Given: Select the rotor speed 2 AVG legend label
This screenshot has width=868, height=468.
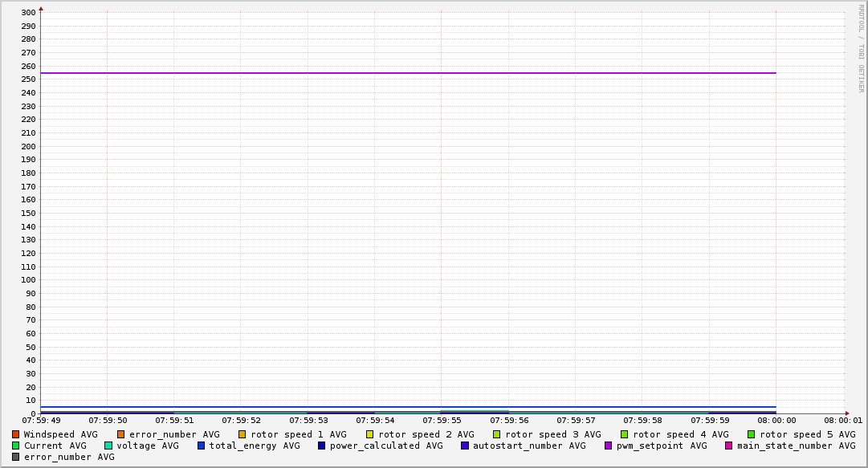Looking at the screenshot, I should pyautogui.click(x=426, y=434).
